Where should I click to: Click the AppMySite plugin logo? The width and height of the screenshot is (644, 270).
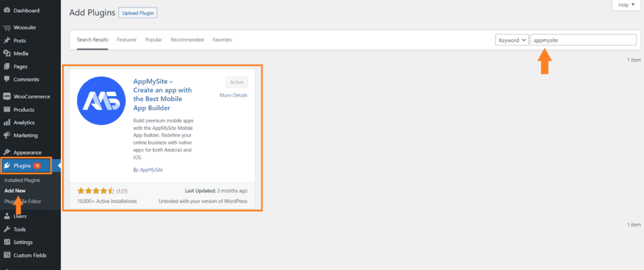(x=101, y=100)
